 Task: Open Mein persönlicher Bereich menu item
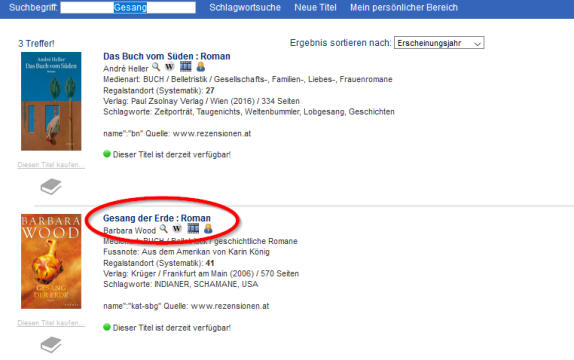[404, 7]
